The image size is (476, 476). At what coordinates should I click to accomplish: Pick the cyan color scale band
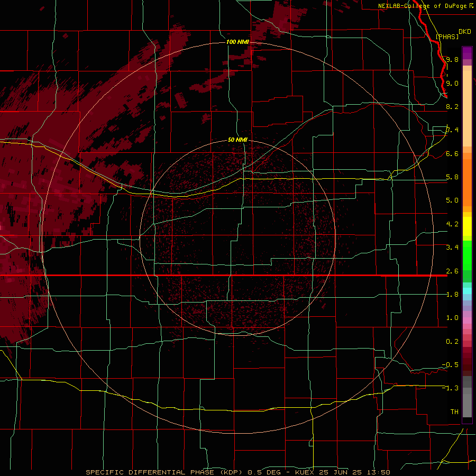[x=467, y=291]
